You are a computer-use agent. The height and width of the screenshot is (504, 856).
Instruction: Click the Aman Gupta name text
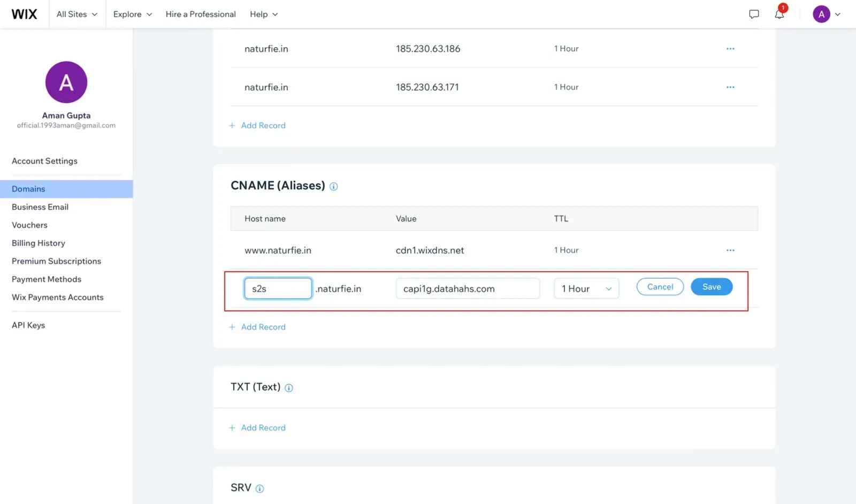[66, 116]
